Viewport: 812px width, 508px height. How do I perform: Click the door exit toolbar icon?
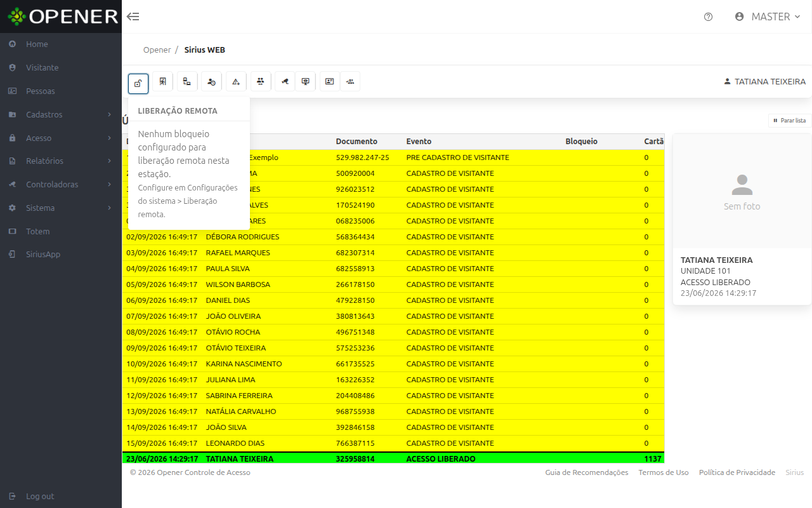[162, 81]
